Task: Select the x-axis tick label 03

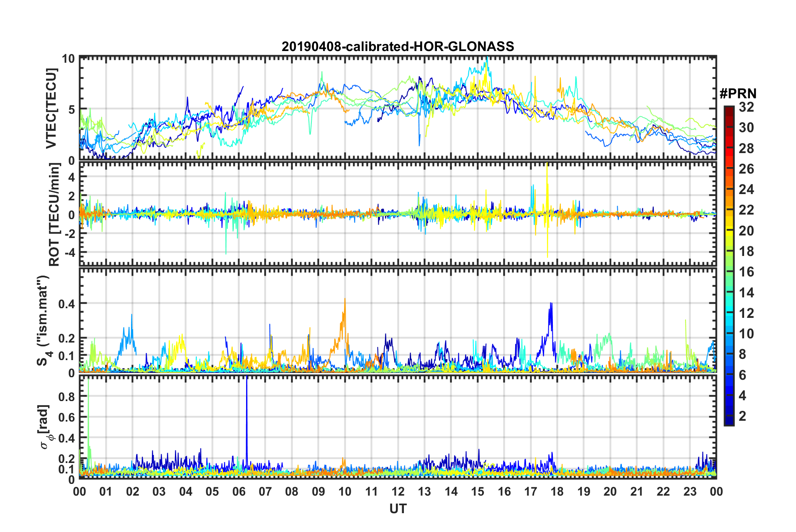Action: click(x=159, y=491)
